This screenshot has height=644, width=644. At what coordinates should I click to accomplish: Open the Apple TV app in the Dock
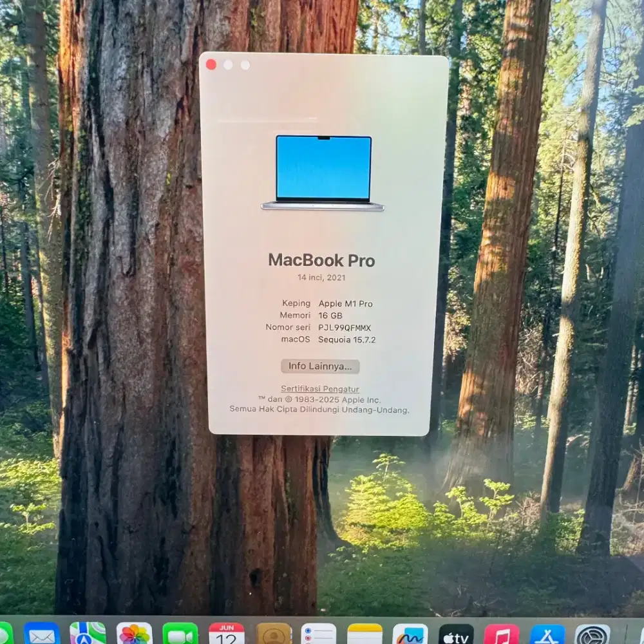pos(457,633)
